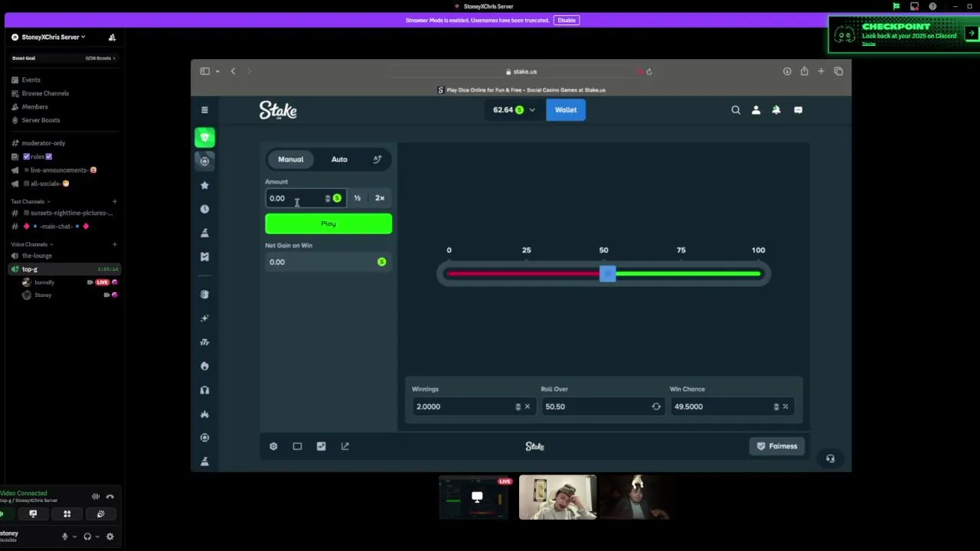Open the balance 62.64 currency dropdown
The width and height of the screenshot is (980, 551).
(514, 109)
